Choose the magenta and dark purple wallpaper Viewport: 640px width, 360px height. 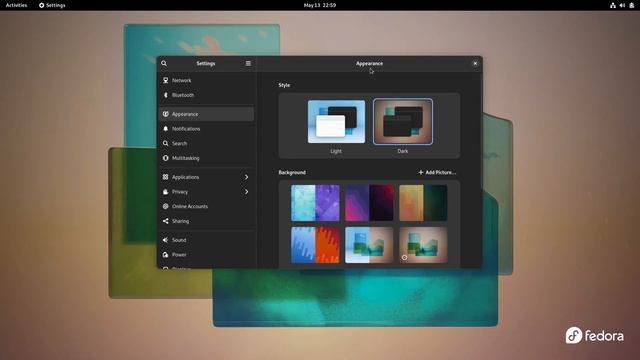pyautogui.click(x=369, y=203)
